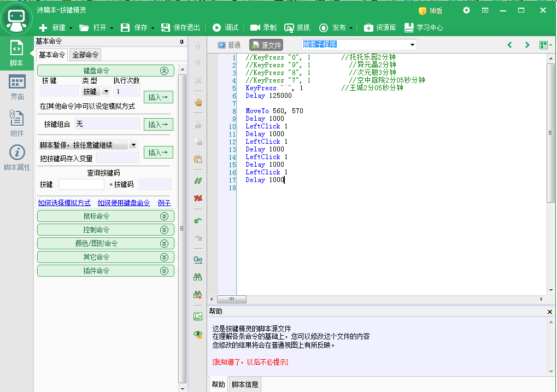This screenshot has width=557, height=392.
Task: Expand the 其它命令 section
Action: [x=164, y=257]
